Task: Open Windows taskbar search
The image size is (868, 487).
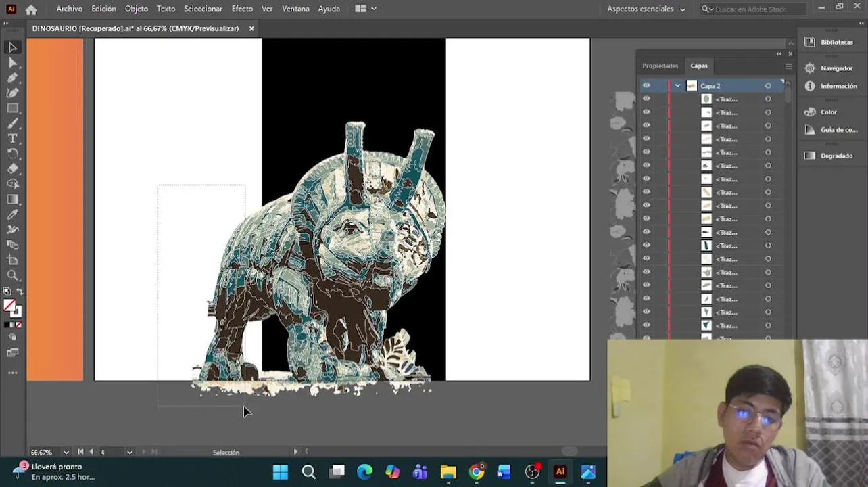Action: [x=308, y=471]
